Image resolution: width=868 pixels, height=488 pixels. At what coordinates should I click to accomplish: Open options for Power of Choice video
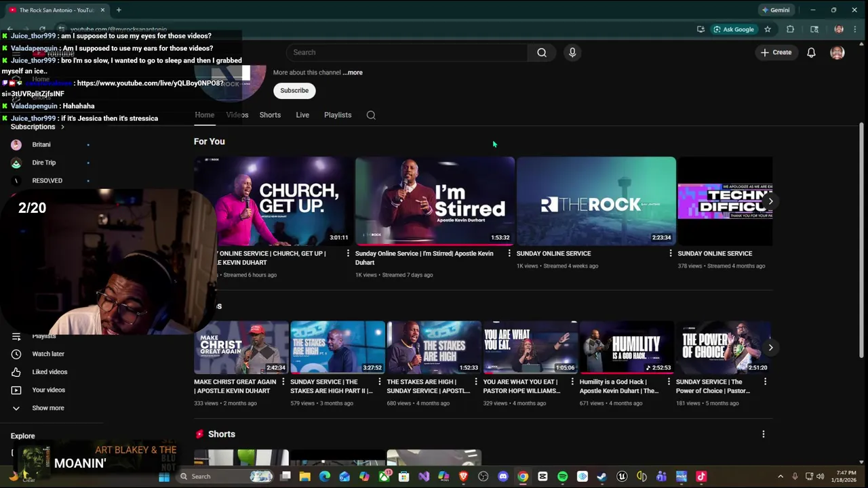coord(765,382)
